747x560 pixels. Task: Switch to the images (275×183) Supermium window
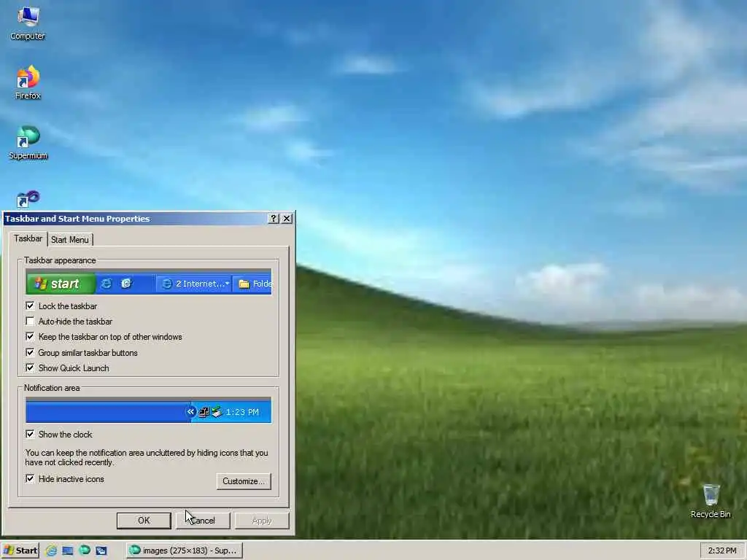(185, 551)
